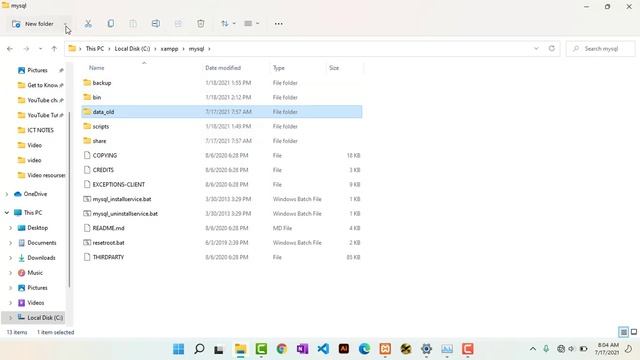Image resolution: width=640 pixels, height=360 pixels.
Task: Go forward with the Forward arrow
Action: (26, 49)
